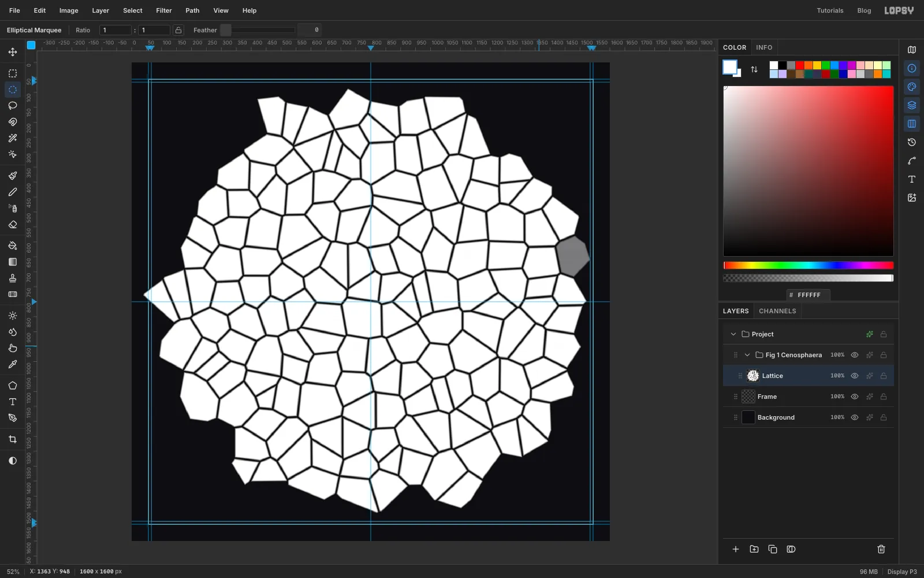Select the Brush tool
The height and width of the screenshot is (578, 924).
pyautogui.click(x=13, y=176)
